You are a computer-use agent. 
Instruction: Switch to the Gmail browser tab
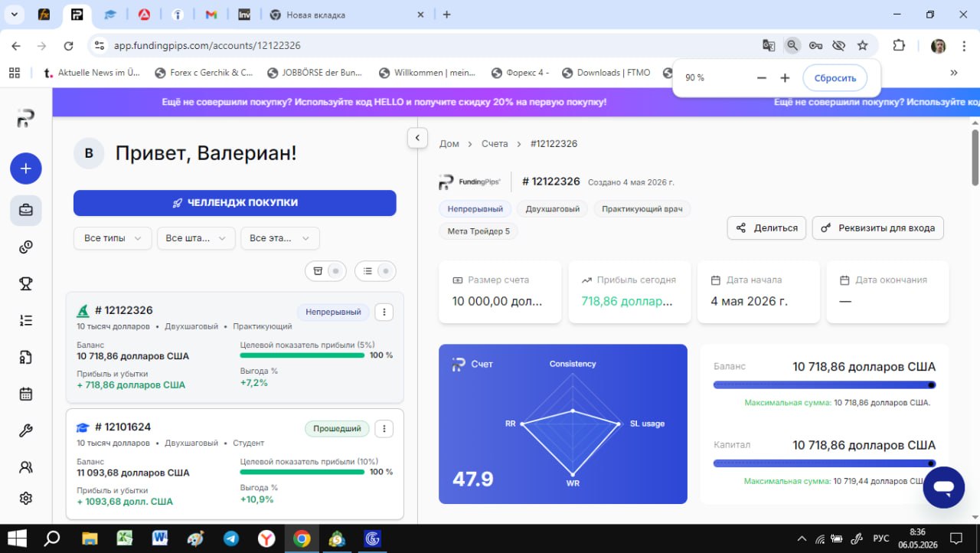211,15
